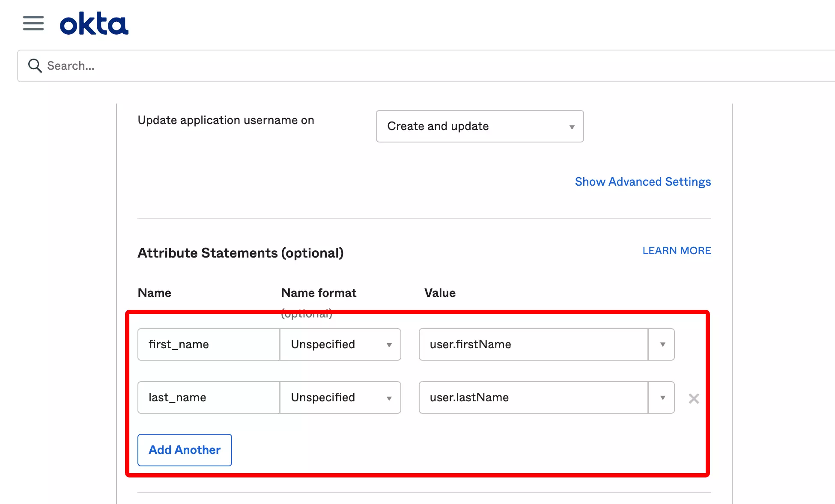Open name format dropdown for last_name
Viewport: 835px width, 504px height.
click(x=340, y=397)
